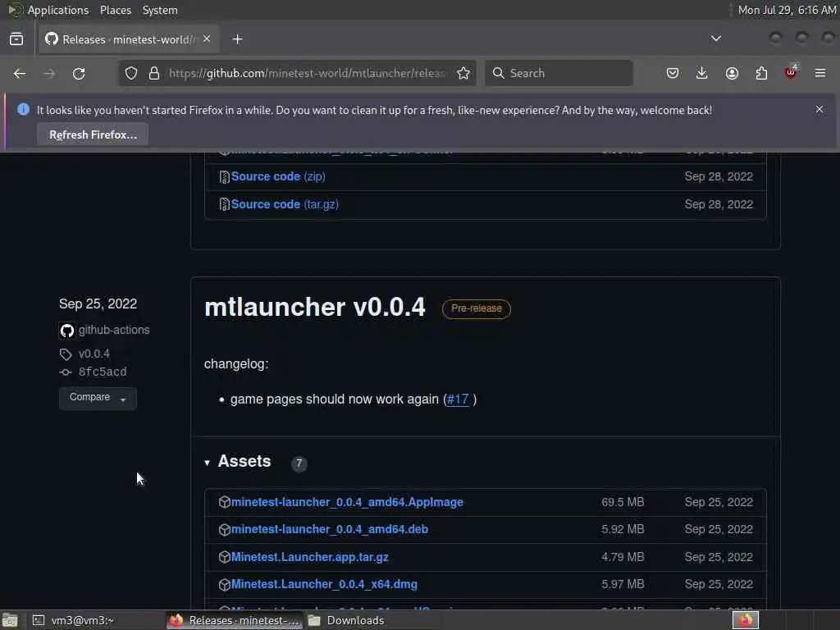Click the GitHub URL address bar
Screen dimensions: 840x630
[x=307, y=73]
